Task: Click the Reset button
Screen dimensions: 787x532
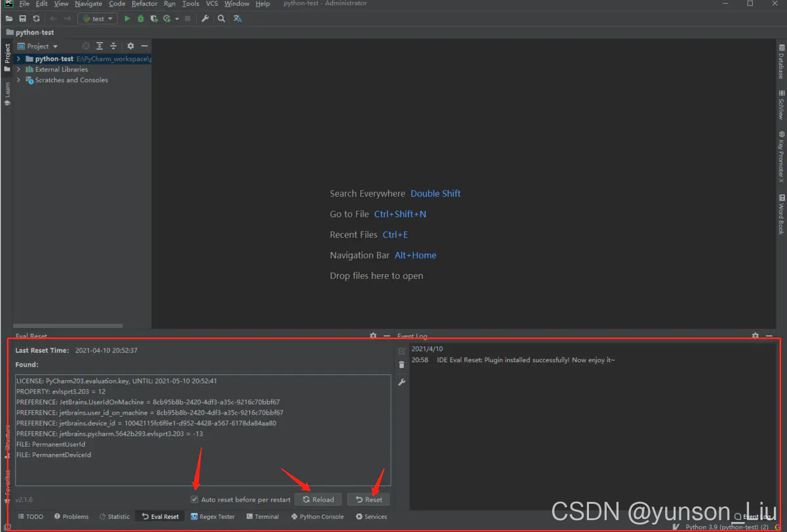Action: point(369,499)
